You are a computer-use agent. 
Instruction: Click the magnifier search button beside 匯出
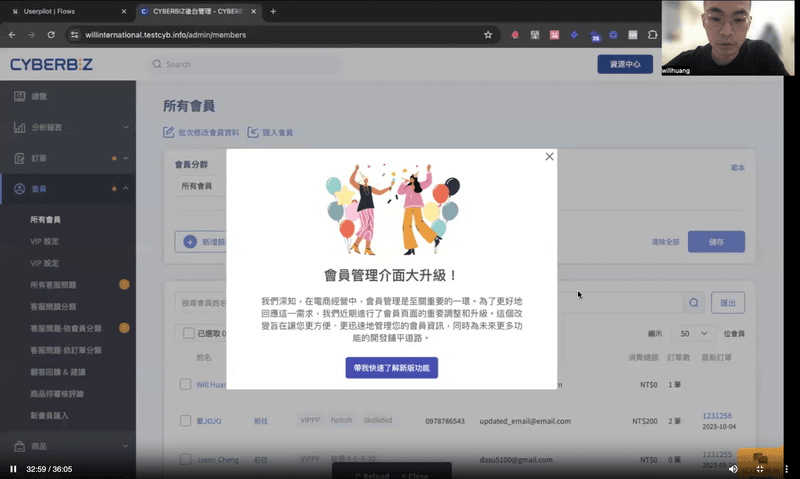693,303
